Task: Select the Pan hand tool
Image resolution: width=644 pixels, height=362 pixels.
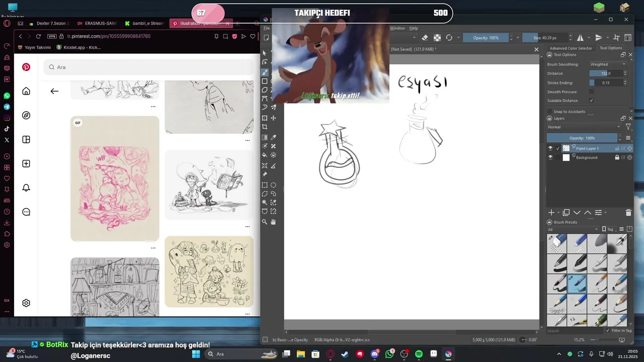Action: coord(274,222)
